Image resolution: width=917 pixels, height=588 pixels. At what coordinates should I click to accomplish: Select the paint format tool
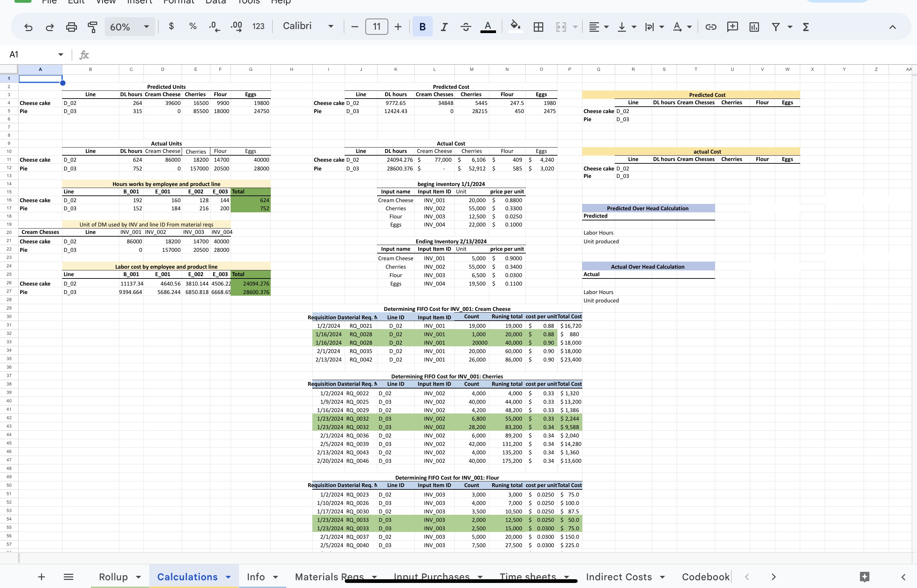[92, 27]
